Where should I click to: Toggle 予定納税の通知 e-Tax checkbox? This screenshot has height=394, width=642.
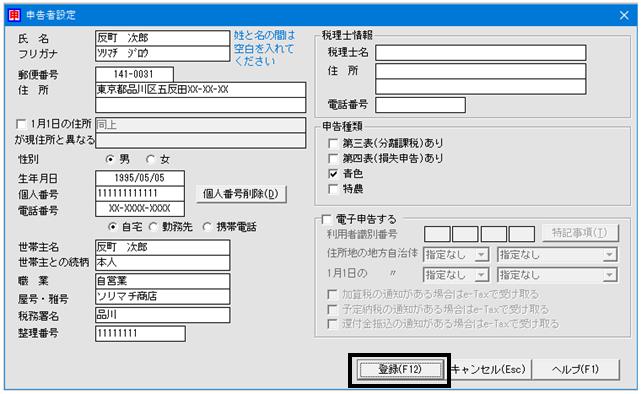pos(332,309)
